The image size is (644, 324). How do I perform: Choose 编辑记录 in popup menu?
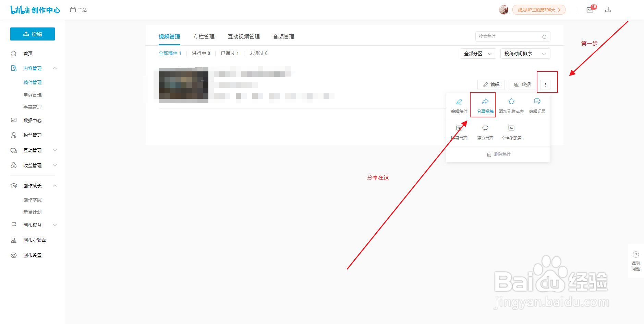point(537,106)
